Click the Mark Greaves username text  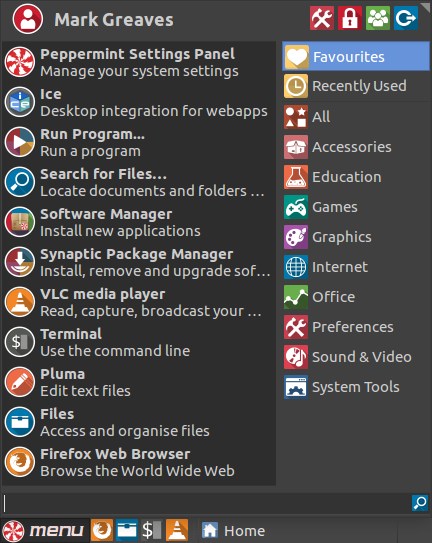[114, 19]
